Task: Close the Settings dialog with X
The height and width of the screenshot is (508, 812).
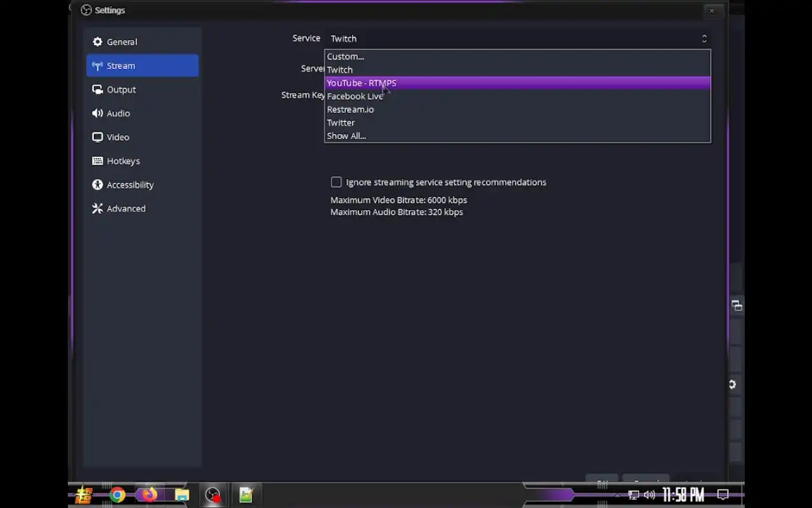Action: (x=712, y=10)
